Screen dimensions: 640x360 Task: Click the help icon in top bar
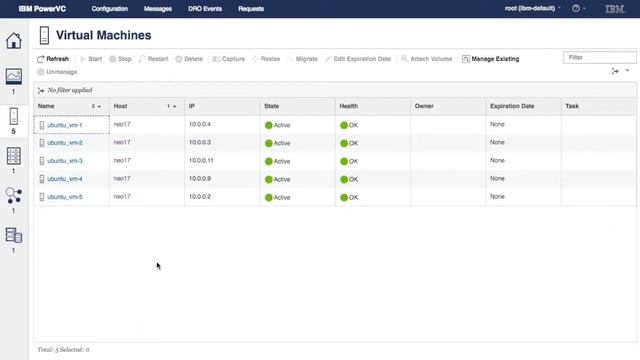click(x=576, y=8)
